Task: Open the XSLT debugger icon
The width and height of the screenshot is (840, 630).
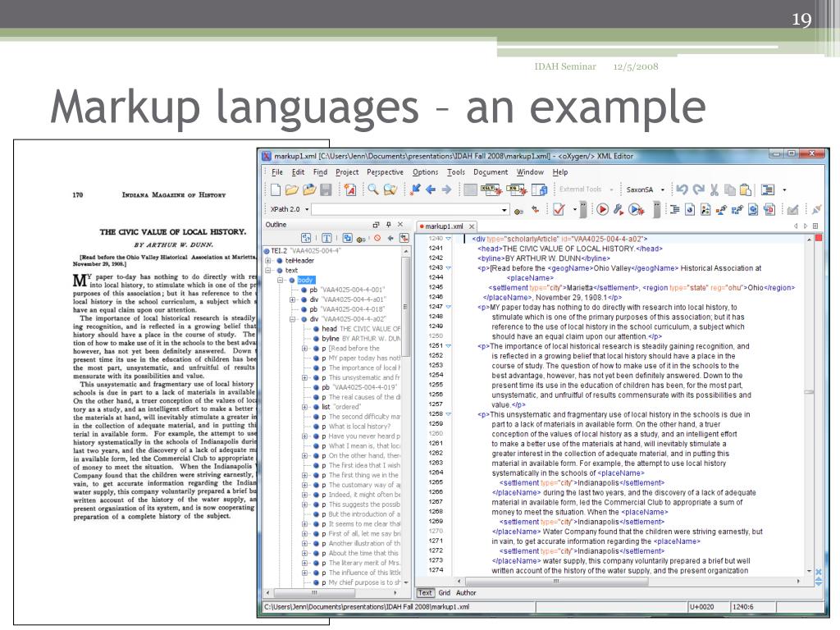Action: coord(491,189)
